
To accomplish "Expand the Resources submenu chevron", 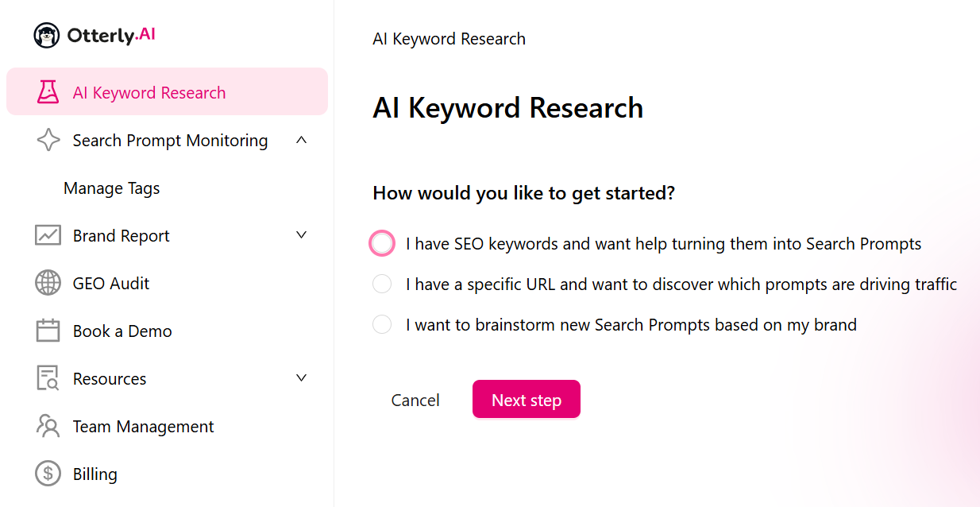I will [301, 378].
